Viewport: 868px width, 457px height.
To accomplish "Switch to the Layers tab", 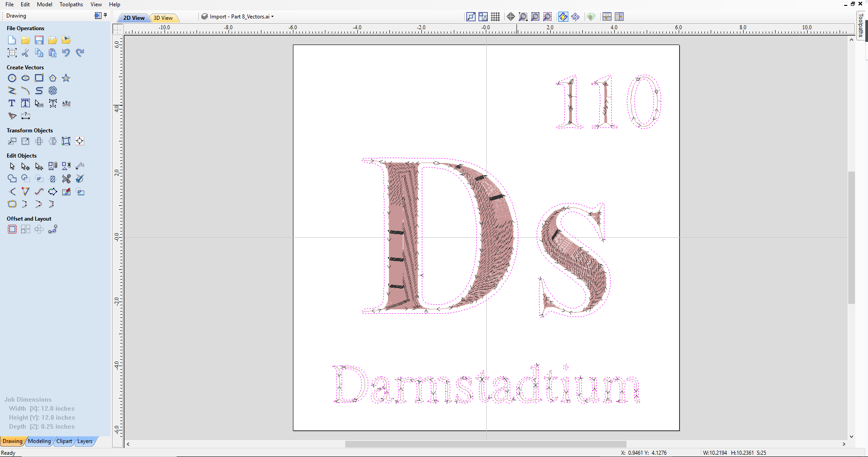I will (85, 441).
